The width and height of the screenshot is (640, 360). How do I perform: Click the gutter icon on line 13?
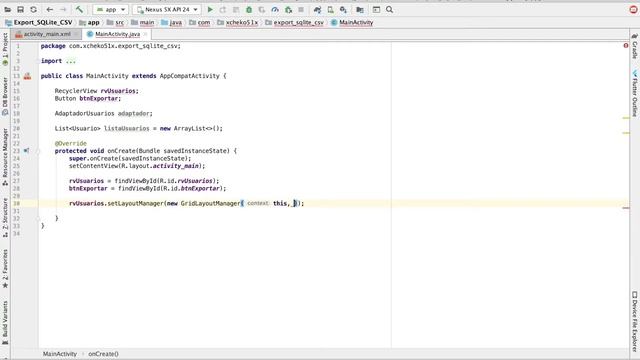[27, 76]
